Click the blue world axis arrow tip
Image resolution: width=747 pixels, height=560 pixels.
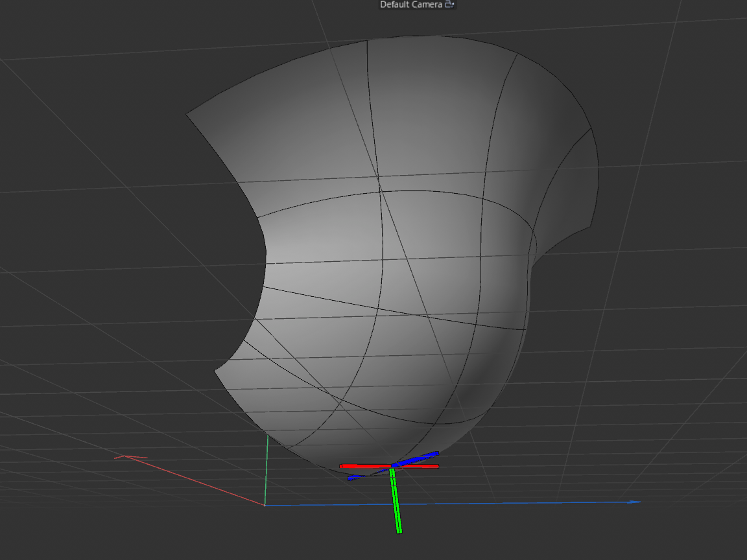click(635, 502)
